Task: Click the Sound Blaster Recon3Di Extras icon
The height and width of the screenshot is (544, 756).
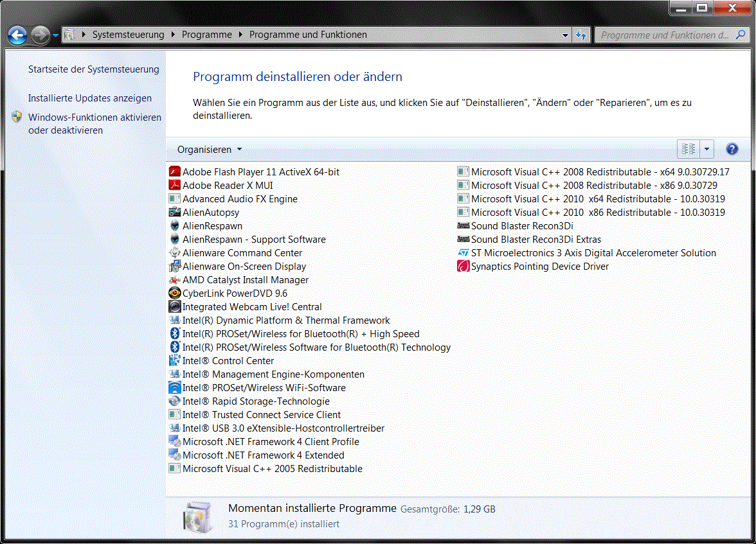Action: [464, 239]
